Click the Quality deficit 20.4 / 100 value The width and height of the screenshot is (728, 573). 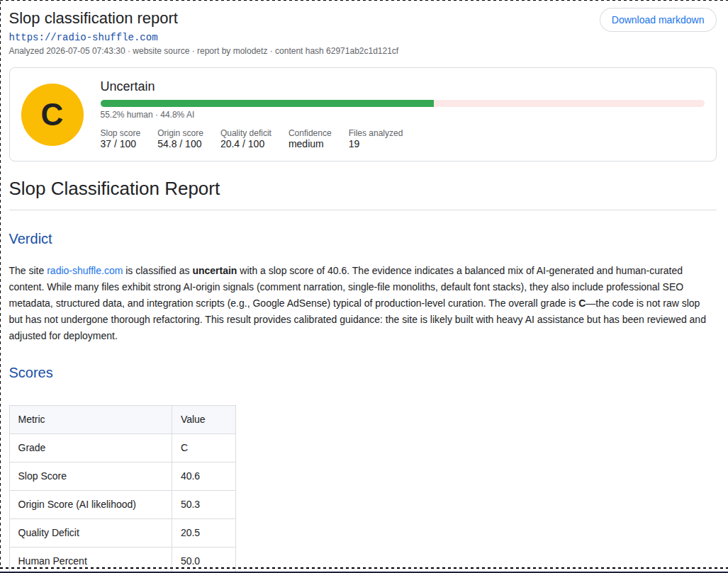[x=242, y=144]
